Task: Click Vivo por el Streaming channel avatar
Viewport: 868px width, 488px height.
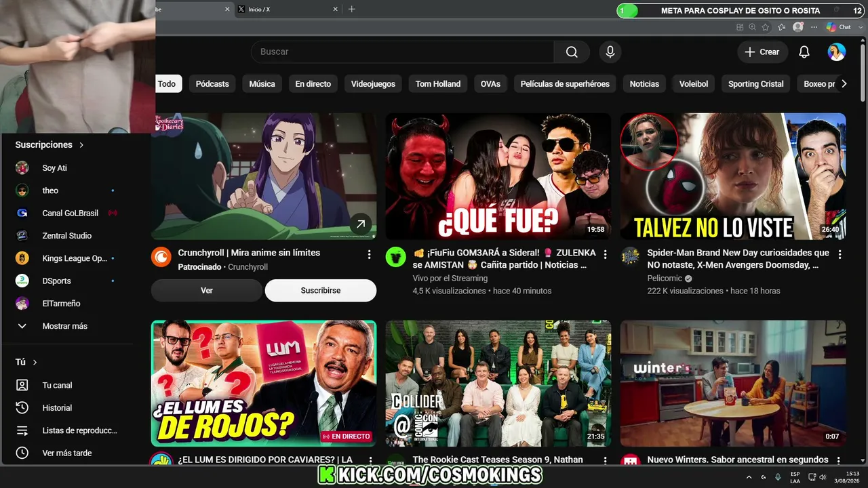Action: pos(396,257)
